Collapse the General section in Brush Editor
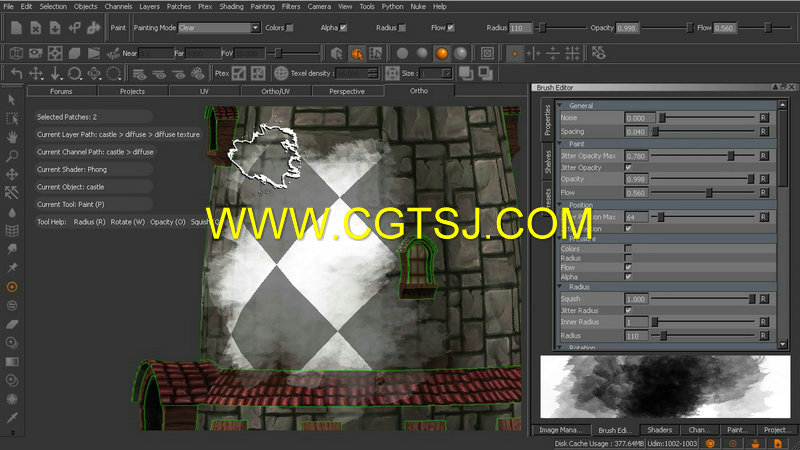The height and width of the screenshot is (450, 800). pos(560,106)
